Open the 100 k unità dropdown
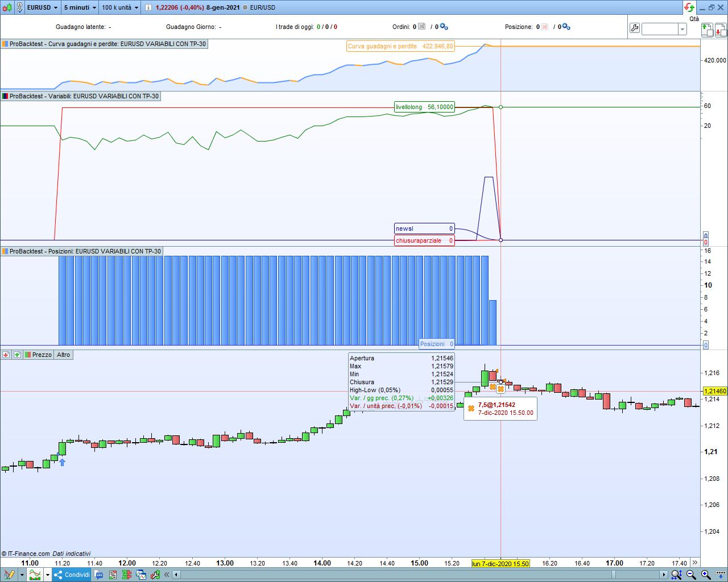Viewport: 728px width, 582px height. click(x=120, y=7)
